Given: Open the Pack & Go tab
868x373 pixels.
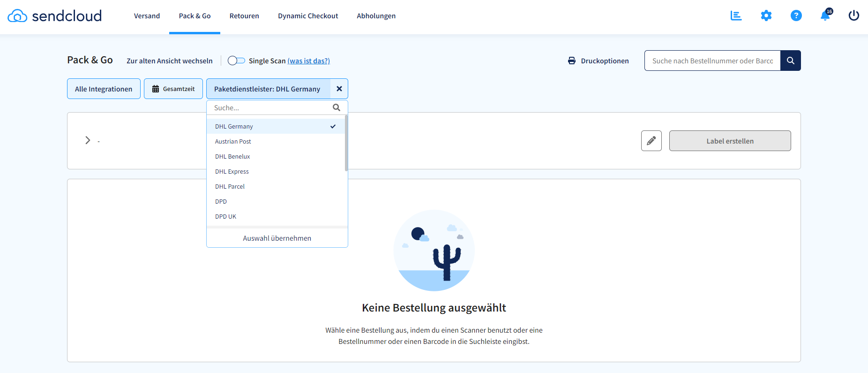Looking at the screenshot, I should tap(195, 16).
